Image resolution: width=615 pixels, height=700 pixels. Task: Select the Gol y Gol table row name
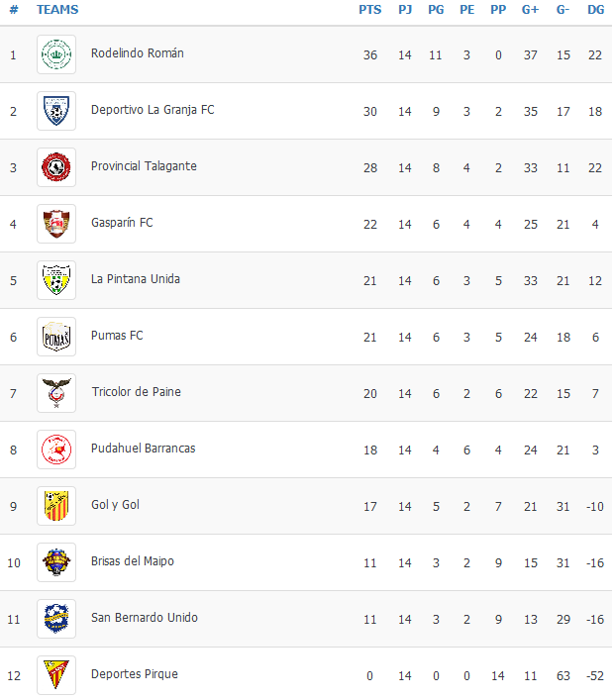(115, 505)
